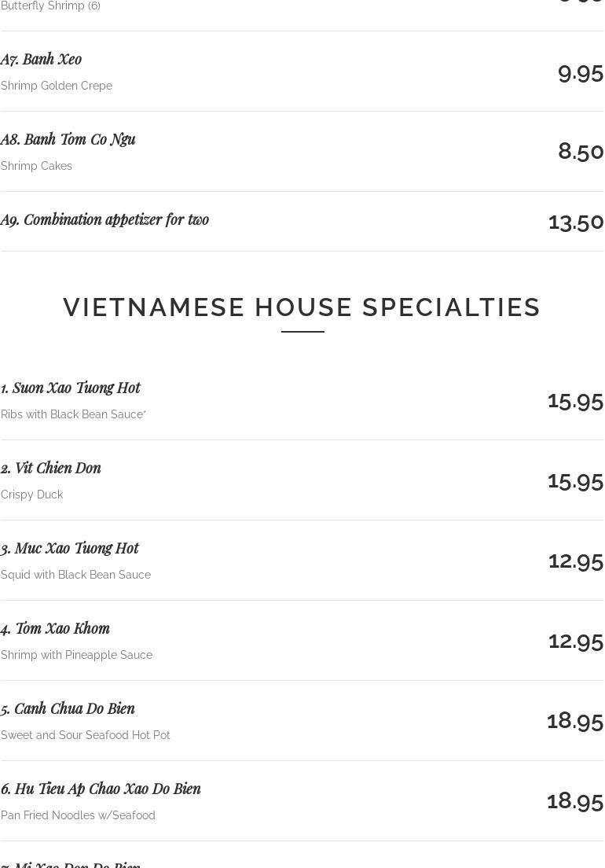Click the 8.50 price for Shrimp Cakes
The image size is (605, 868).
tap(581, 151)
